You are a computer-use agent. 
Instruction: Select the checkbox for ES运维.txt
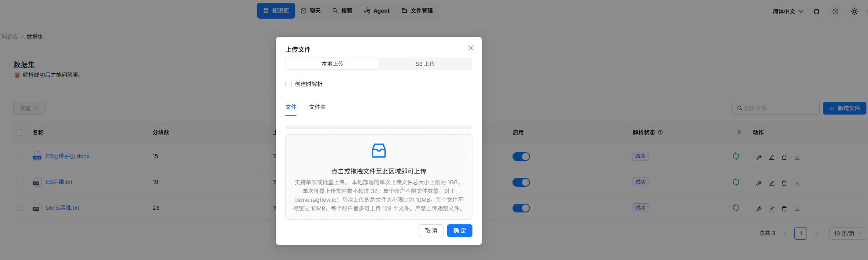(x=20, y=182)
